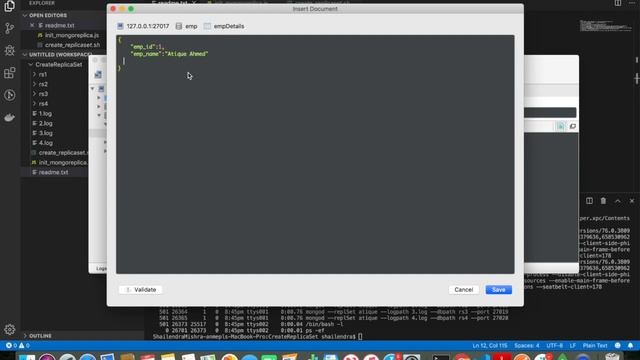Click the 127.0.0.1:27017 server icon
Viewport: 640px width, 360px height.
point(120,26)
